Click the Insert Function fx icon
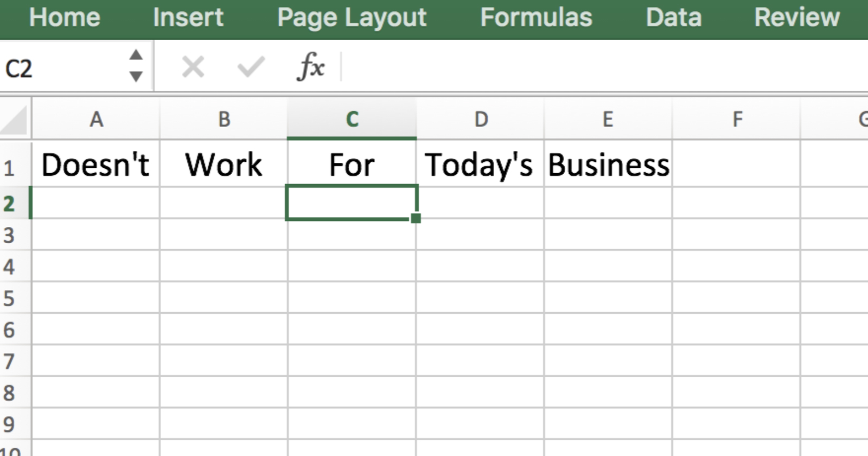 (x=312, y=66)
